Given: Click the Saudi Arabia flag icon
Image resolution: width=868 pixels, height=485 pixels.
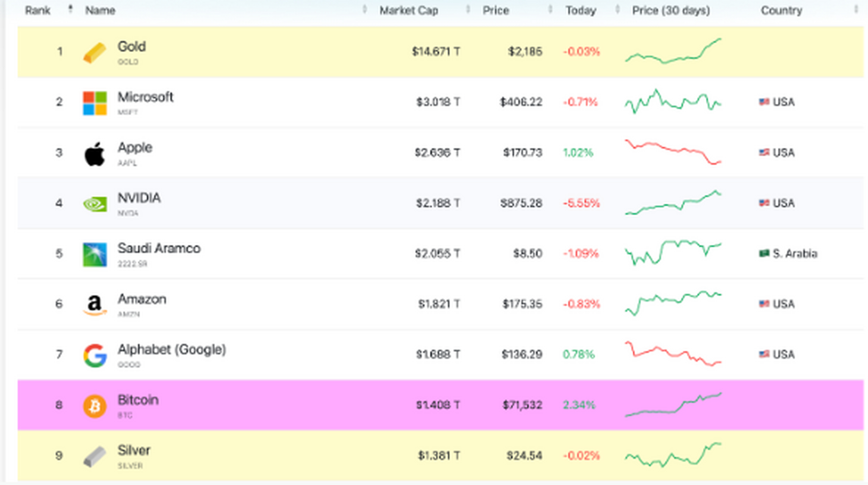Looking at the screenshot, I should pos(764,253).
